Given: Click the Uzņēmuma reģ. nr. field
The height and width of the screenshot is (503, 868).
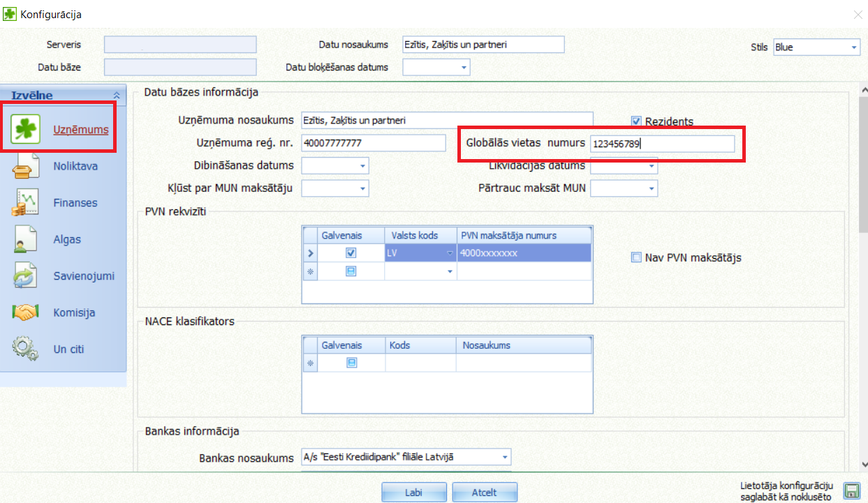Looking at the screenshot, I should coord(373,143).
